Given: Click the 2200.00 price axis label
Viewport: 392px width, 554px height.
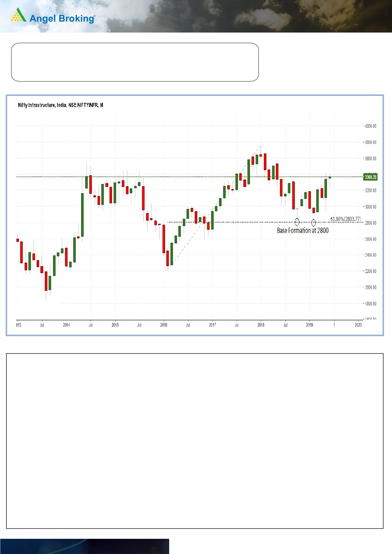Looking at the screenshot, I should 370,271.
